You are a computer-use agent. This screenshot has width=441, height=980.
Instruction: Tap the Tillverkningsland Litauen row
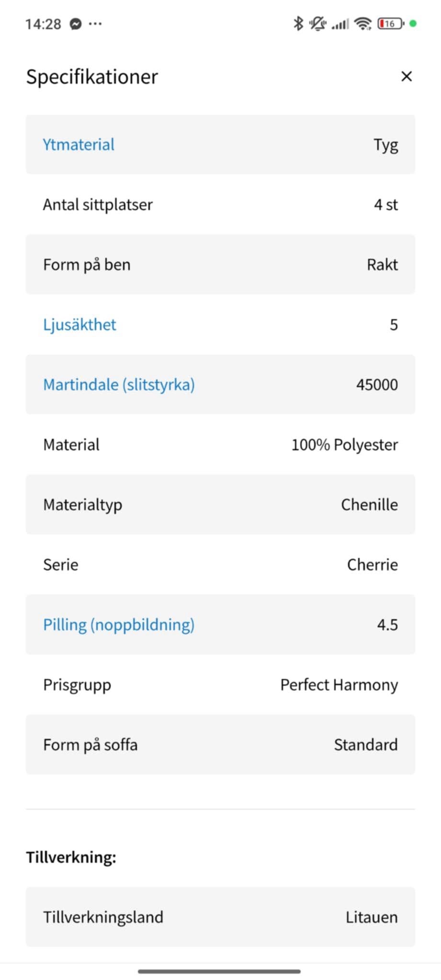[x=220, y=917]
